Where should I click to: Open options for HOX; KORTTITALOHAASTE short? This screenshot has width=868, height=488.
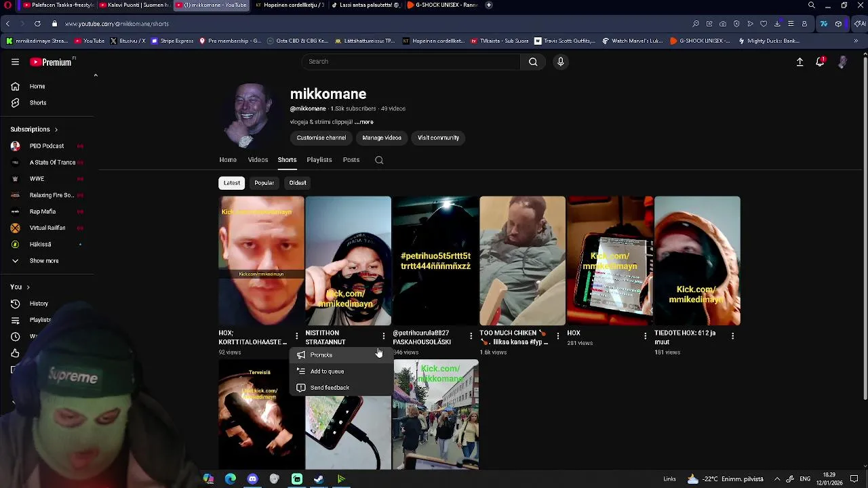tap(296, 336)
